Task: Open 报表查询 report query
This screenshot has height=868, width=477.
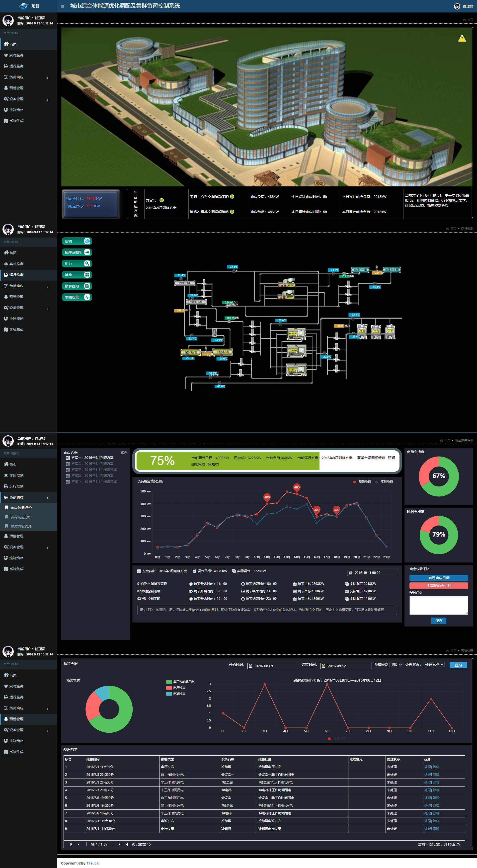Action: point(77,286)
